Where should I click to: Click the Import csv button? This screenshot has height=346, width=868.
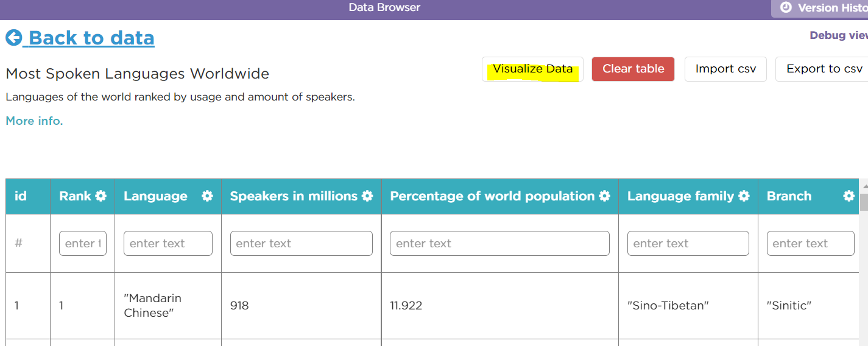725,69
